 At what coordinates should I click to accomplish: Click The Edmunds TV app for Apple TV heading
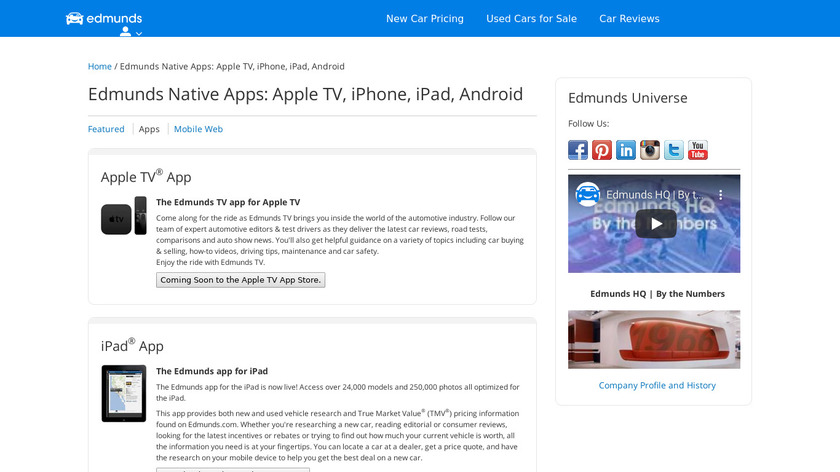coord(228,202)
